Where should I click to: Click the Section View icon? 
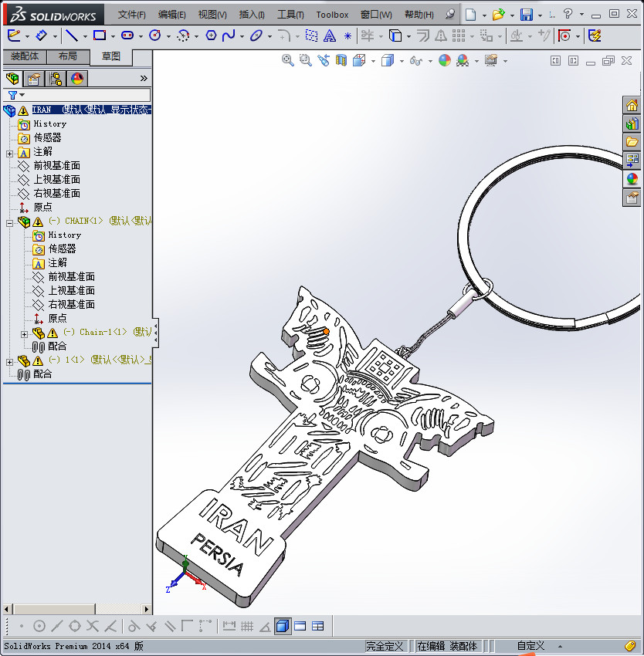[x=341, y=61]
